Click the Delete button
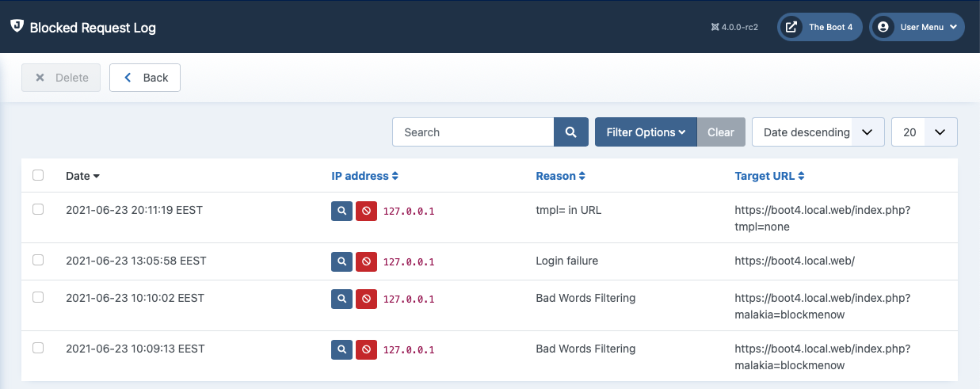This screenshot has height=389, width=980. pyautogui.click(x=62, y=78)
